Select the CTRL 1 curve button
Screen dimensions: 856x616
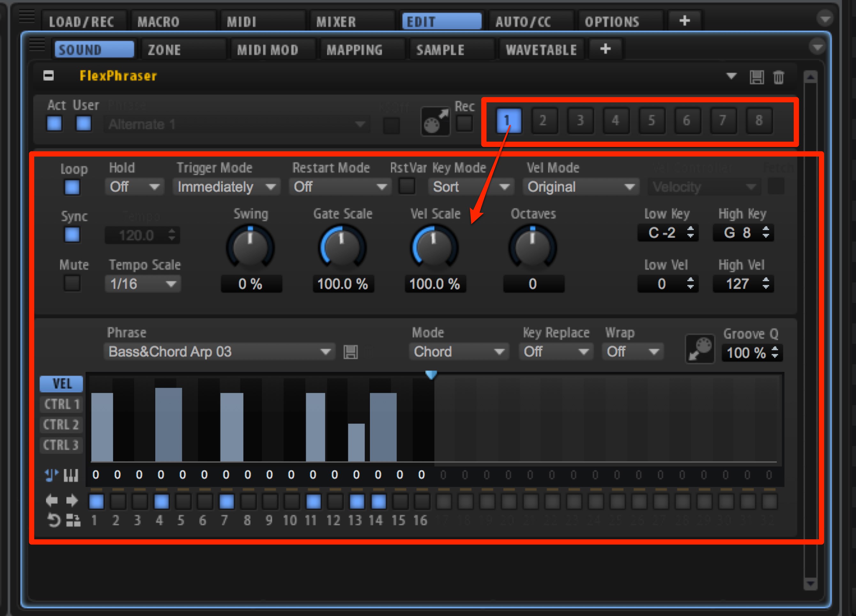pyautogui.click(x=62, y=404)
